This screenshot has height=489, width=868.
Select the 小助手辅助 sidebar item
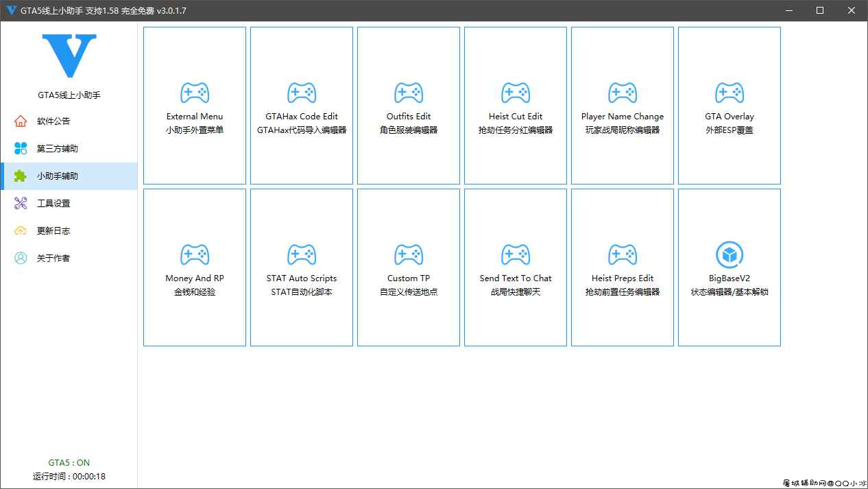click(69, 176)
